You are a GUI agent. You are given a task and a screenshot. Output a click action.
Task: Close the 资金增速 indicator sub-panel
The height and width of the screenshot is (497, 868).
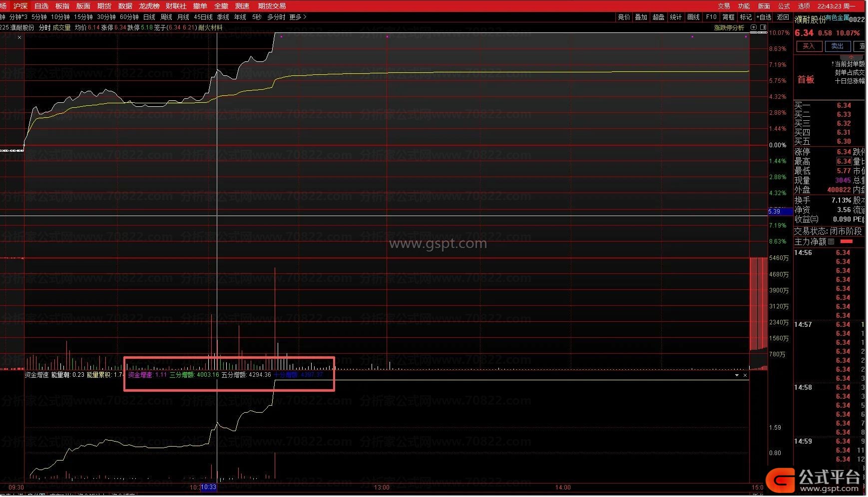click(x=745, y=375)
